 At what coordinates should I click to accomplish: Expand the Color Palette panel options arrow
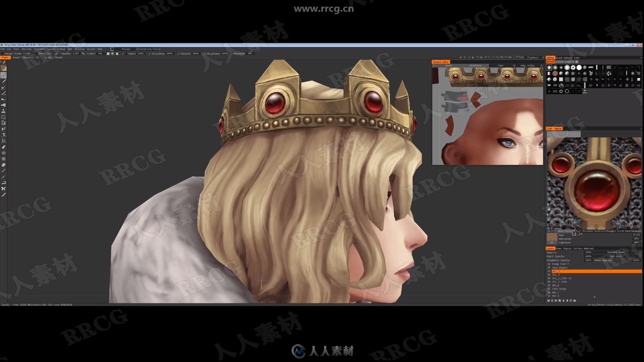pos(641,128)
